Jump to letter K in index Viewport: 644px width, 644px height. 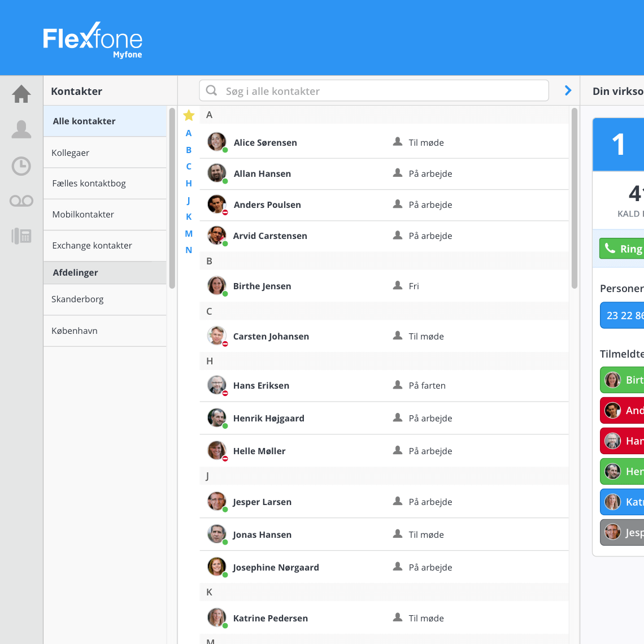(189, 216)
